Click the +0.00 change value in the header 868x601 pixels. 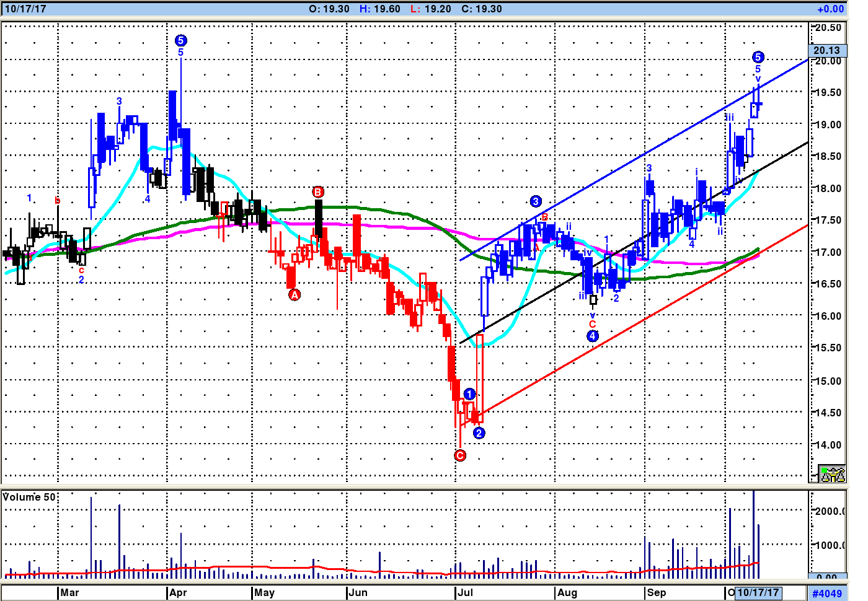tap(830, 9)
